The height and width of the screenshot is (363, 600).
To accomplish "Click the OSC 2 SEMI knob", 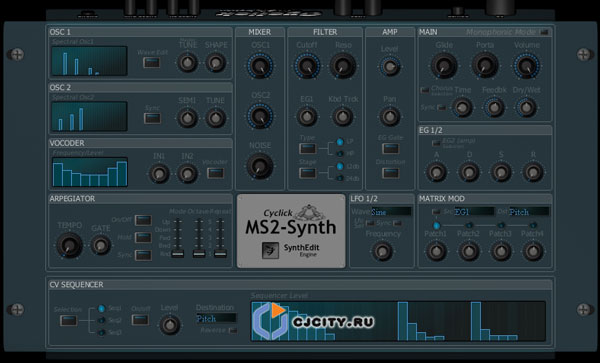I will [x=188, y=118].
